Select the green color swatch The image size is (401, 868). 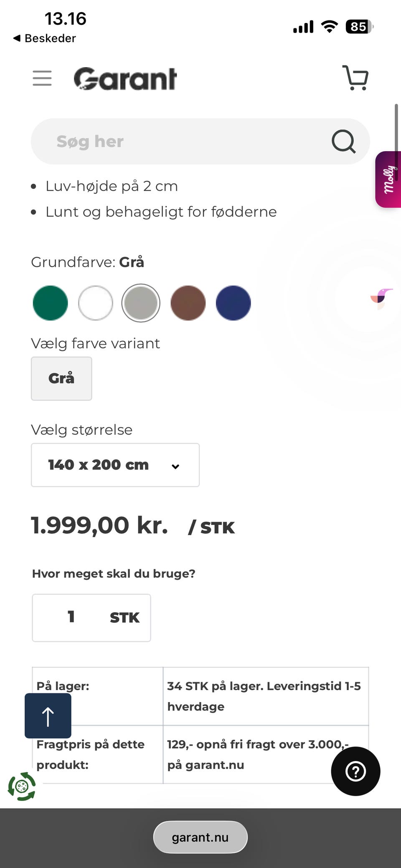point(50,303)
